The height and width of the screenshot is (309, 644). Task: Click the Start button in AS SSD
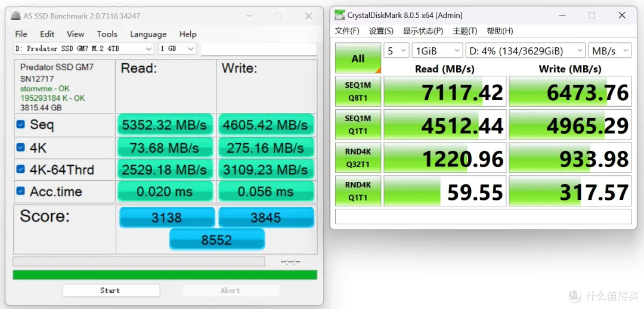110,291
